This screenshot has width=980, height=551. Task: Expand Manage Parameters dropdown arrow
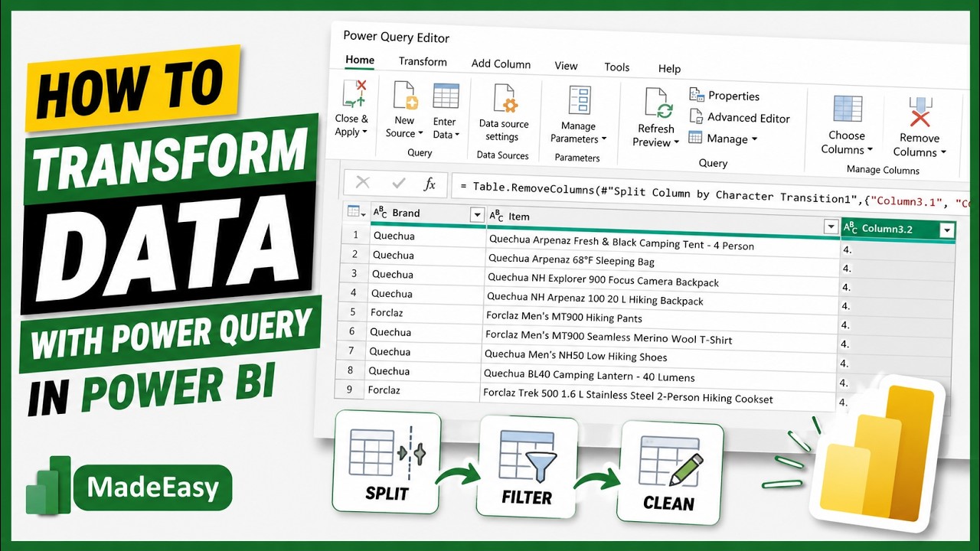[603, 139]
